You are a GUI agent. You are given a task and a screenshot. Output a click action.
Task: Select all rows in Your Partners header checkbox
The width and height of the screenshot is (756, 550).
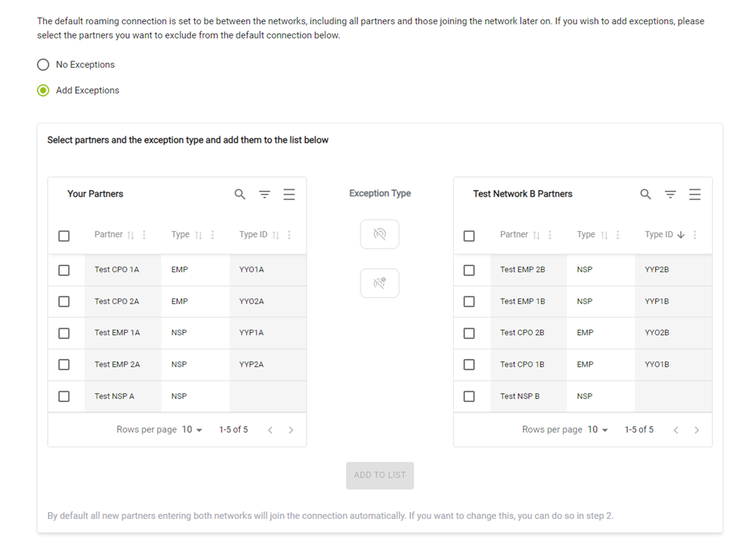tap(64, 236)
